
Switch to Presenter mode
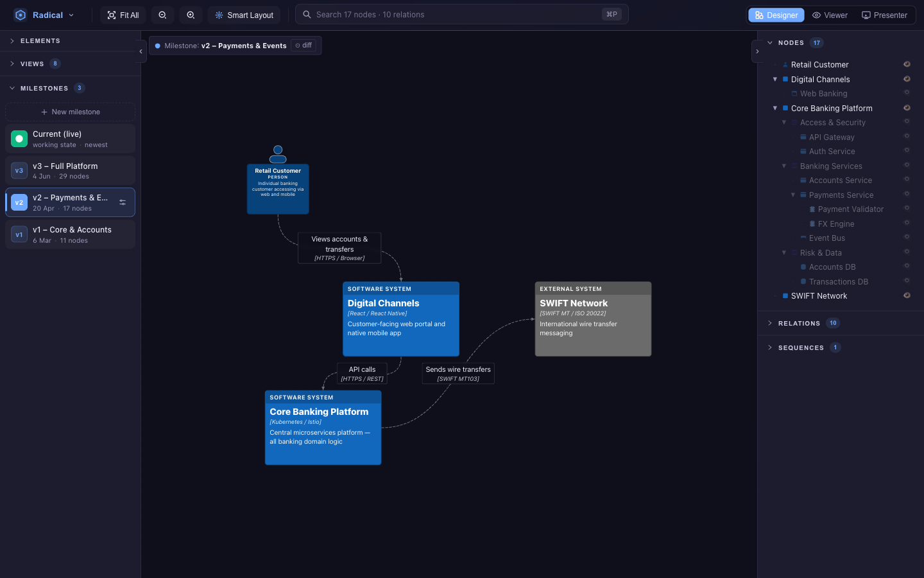[884, 15]
